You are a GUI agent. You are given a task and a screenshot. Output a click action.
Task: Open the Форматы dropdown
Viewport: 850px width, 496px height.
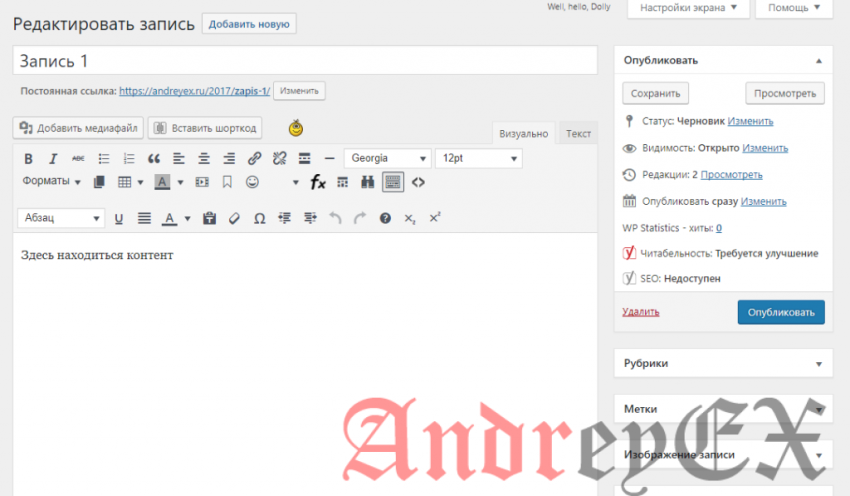pyautogui.click(x=51, y=181)
